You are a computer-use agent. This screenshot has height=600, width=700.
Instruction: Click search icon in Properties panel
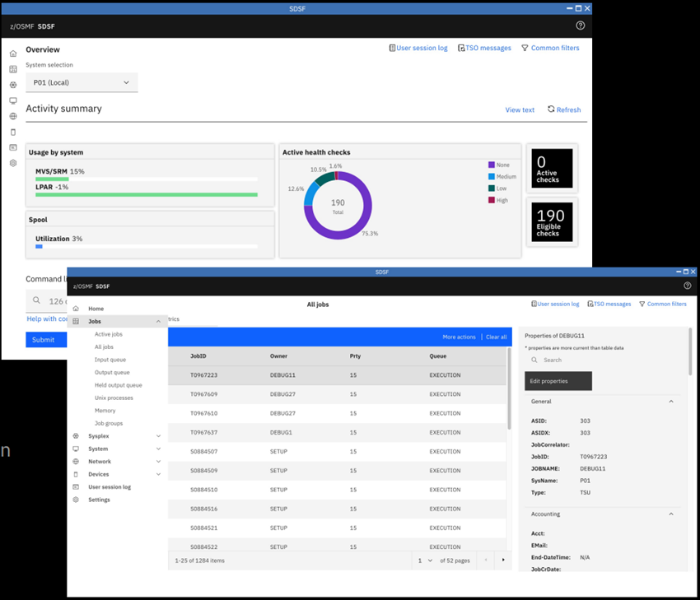[534, 360]
